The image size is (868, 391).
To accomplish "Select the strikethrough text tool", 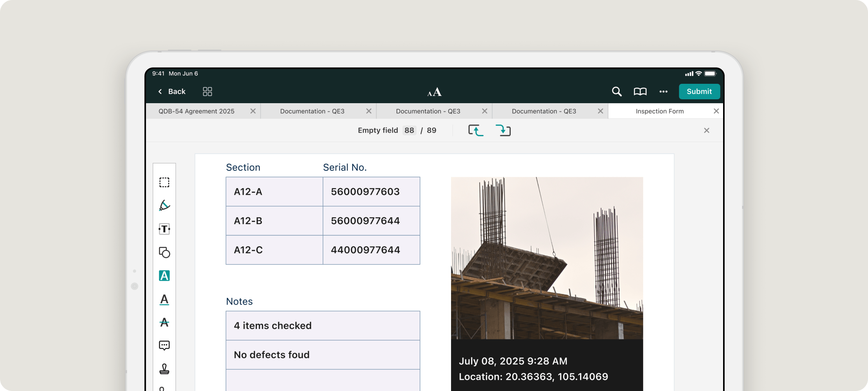I will coord(164,322).
